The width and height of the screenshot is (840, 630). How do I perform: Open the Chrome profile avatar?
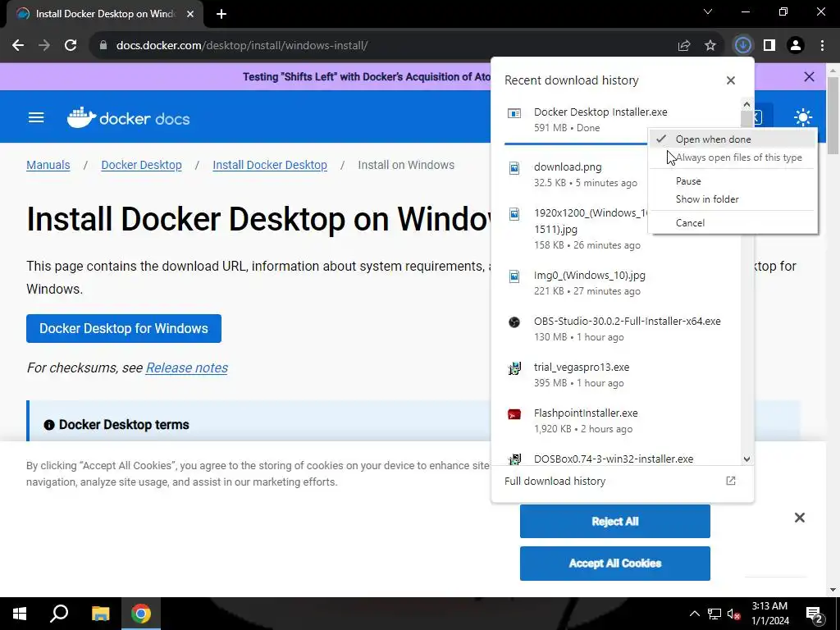796,46
